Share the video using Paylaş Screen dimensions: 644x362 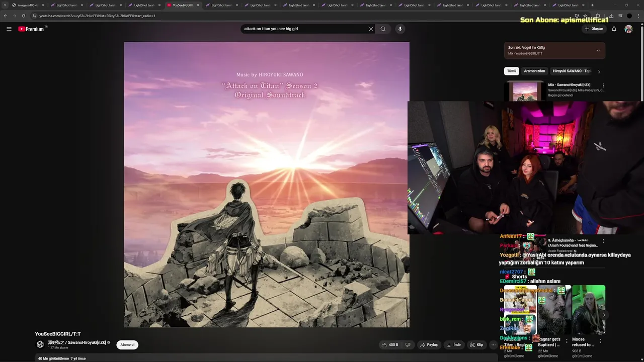point(429,345)
